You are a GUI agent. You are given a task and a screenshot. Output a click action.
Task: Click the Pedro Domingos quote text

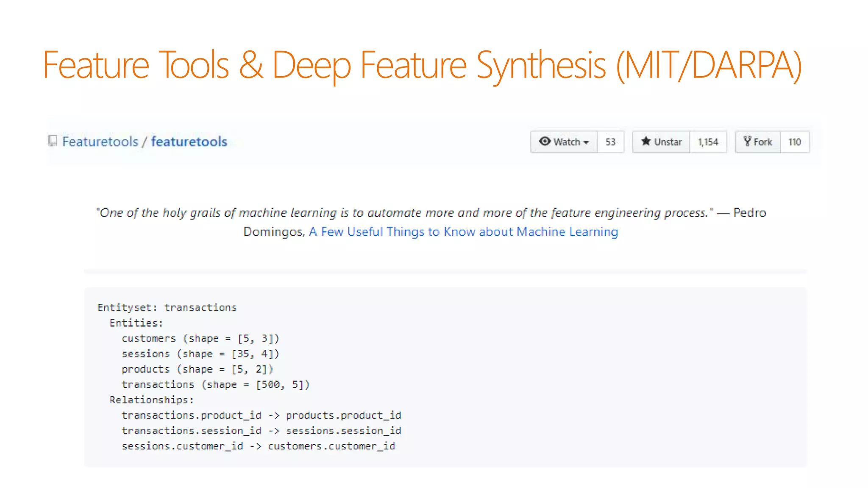(405, 213)
